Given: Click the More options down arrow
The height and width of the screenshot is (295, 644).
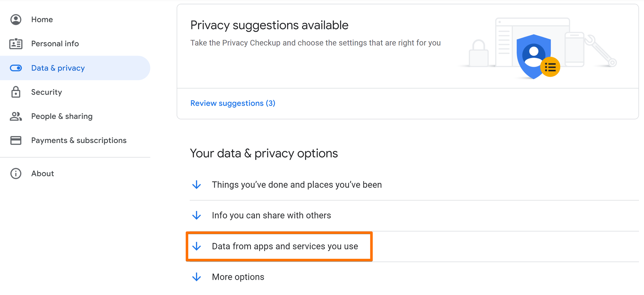Looking at the screenshot, I should tap(196, 277).
